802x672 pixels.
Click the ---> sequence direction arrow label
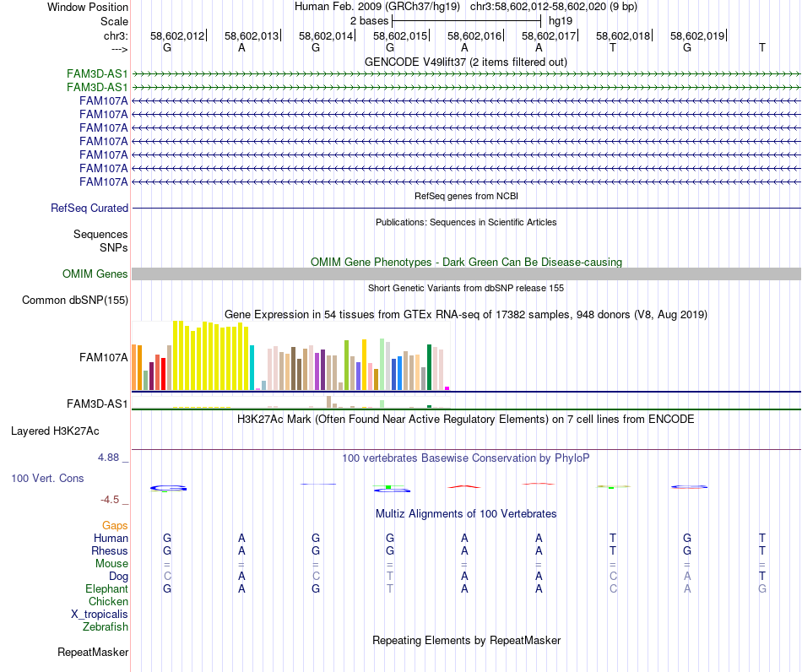[119, 49]
